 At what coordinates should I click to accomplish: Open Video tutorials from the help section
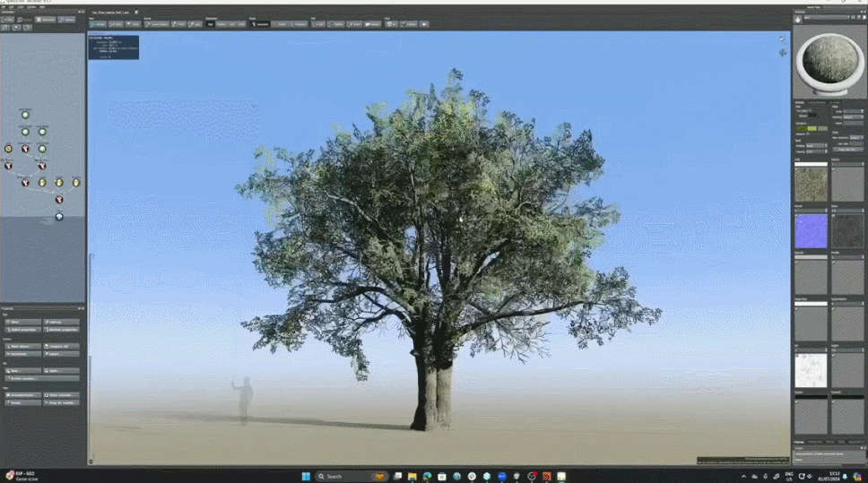coord(61,395)
